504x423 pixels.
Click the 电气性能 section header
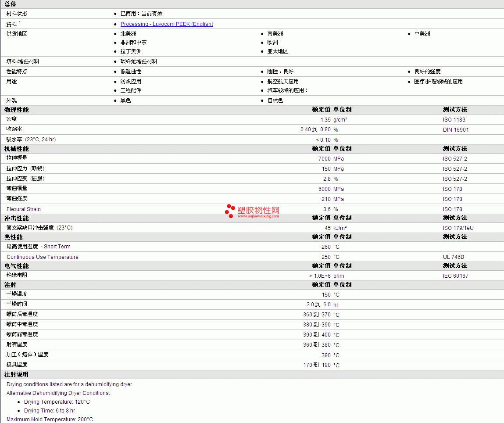(16, 266)
